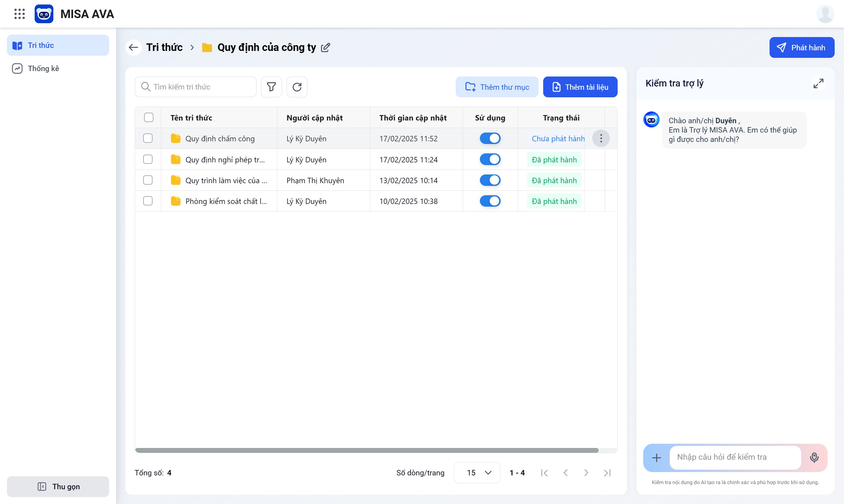Viewport: 844px width, 504px height.
Task: Click folder icon of Quy định chấm công
Action: [x=175, y=138]
